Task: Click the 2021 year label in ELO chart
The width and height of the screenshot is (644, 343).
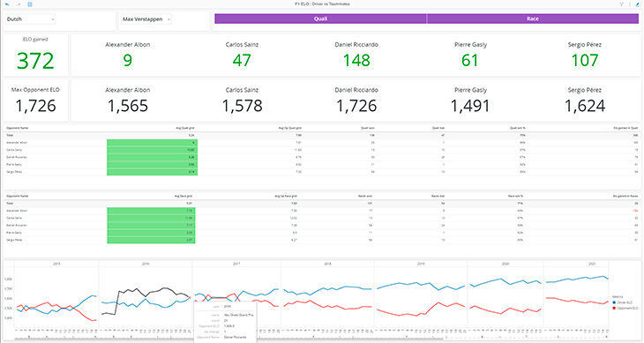Action: [592, 264]
